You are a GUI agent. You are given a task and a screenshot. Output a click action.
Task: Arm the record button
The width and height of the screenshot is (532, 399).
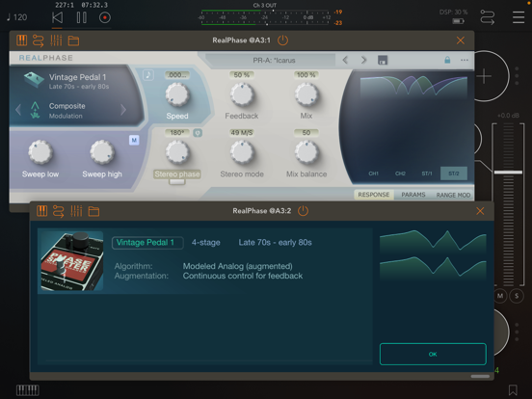(x=105, y=17)
